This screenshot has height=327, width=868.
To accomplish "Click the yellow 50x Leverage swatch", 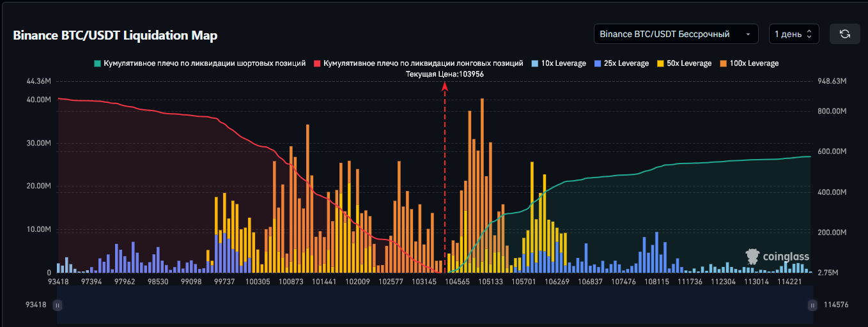I will coord(661,63).
